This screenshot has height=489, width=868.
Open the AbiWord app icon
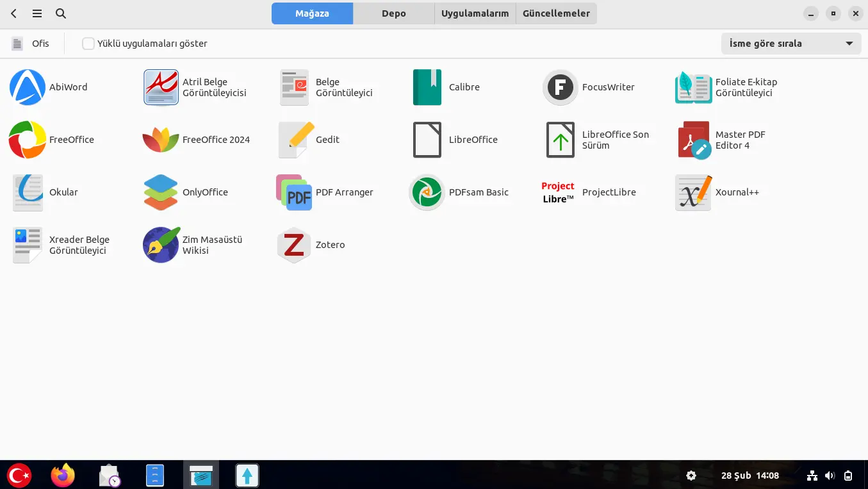pyautogui.click(x=28, y=87)
